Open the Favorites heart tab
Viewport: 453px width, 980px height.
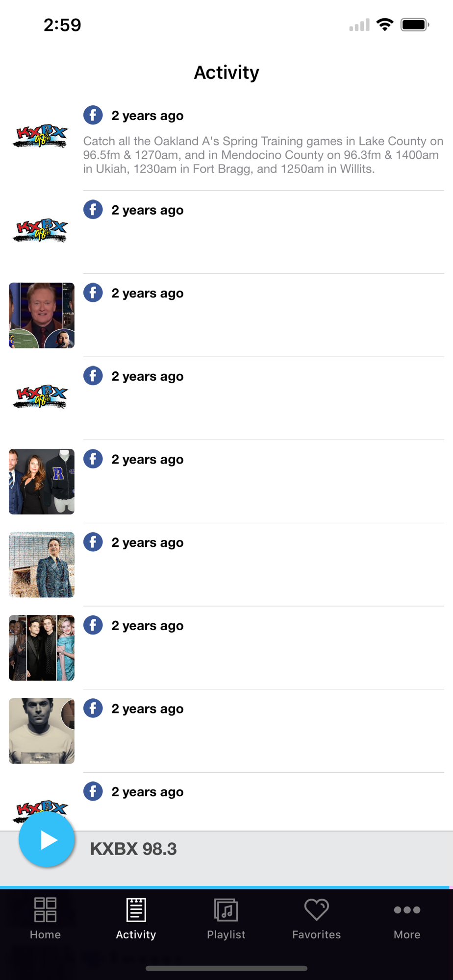316,918
